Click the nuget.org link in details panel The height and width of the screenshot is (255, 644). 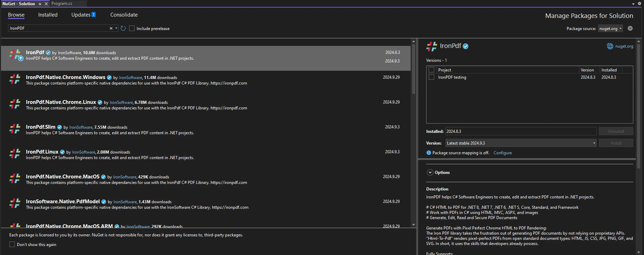coord(624,46)
